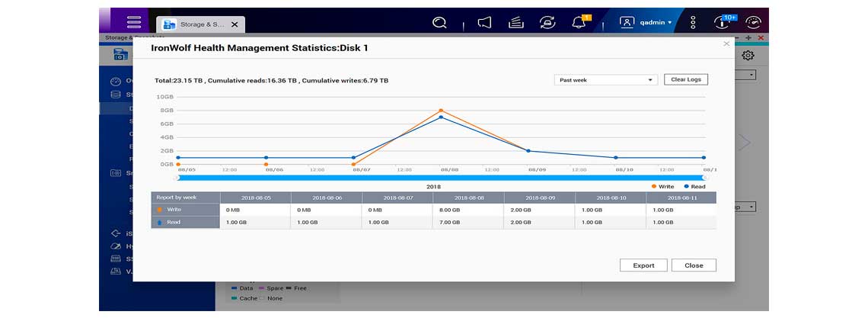Screen dimensions: 868x318
Task: Expand the Past week dropdown
Action: (605, 79)
